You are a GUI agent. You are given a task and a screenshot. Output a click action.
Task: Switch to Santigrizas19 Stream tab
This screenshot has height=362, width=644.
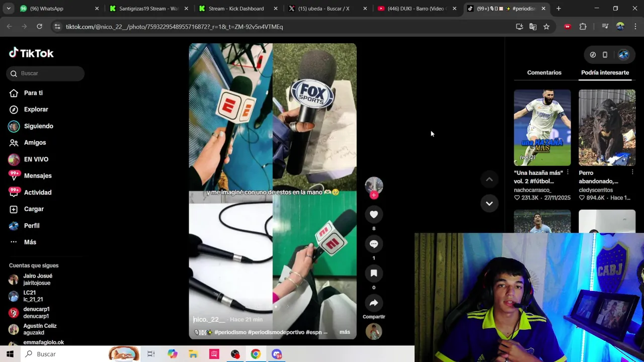click(148, 9)
